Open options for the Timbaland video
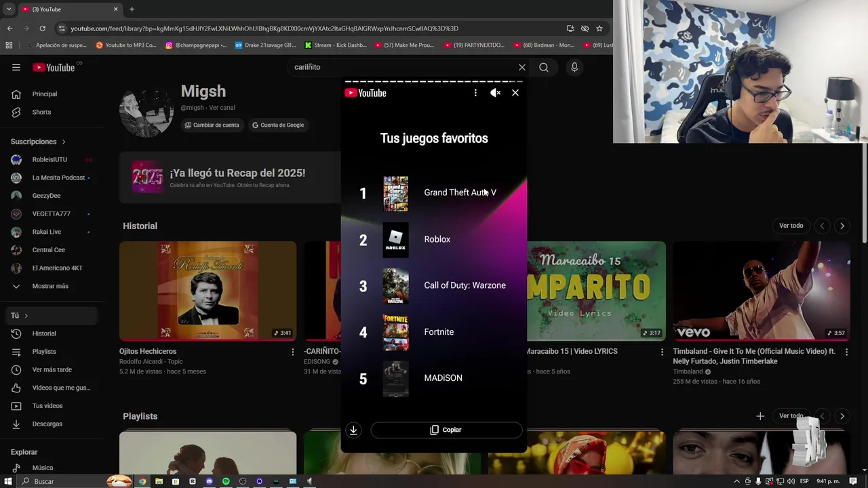The width and height of the screenshot is (868, 488). (846, 352)
